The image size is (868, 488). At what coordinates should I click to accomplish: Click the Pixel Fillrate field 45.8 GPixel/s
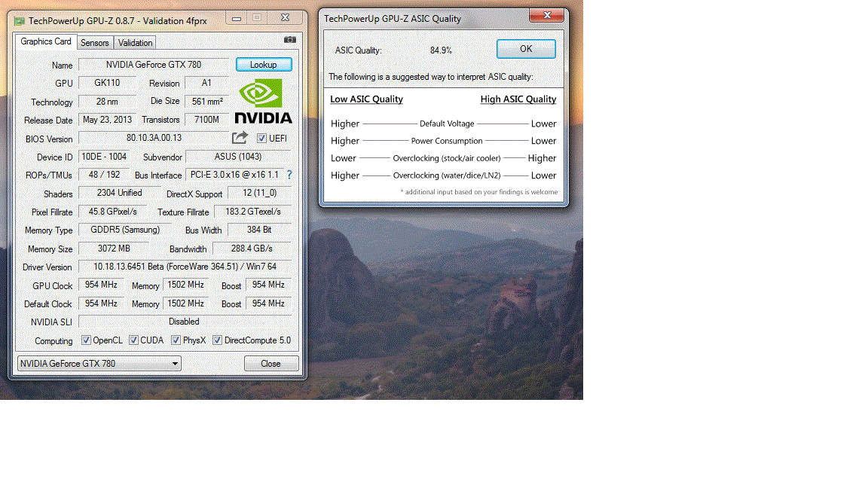coord(113,212)
